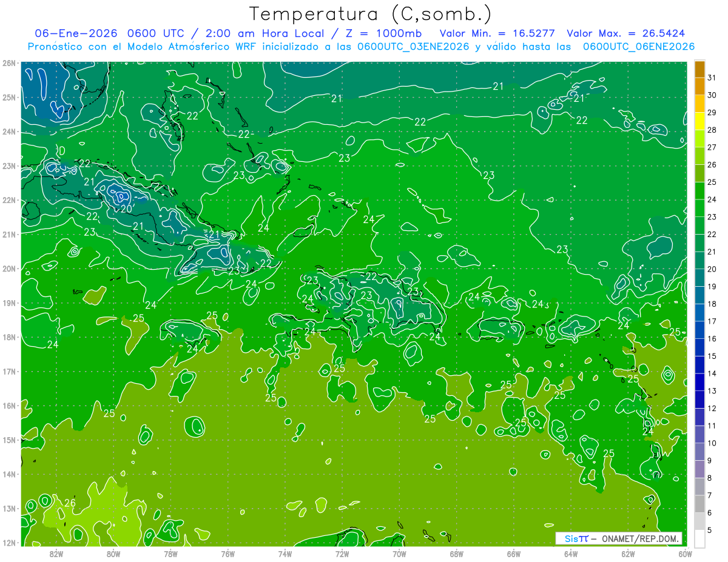Click the "26N" latitude axis label
728x562 pixels.
[9, 63]
